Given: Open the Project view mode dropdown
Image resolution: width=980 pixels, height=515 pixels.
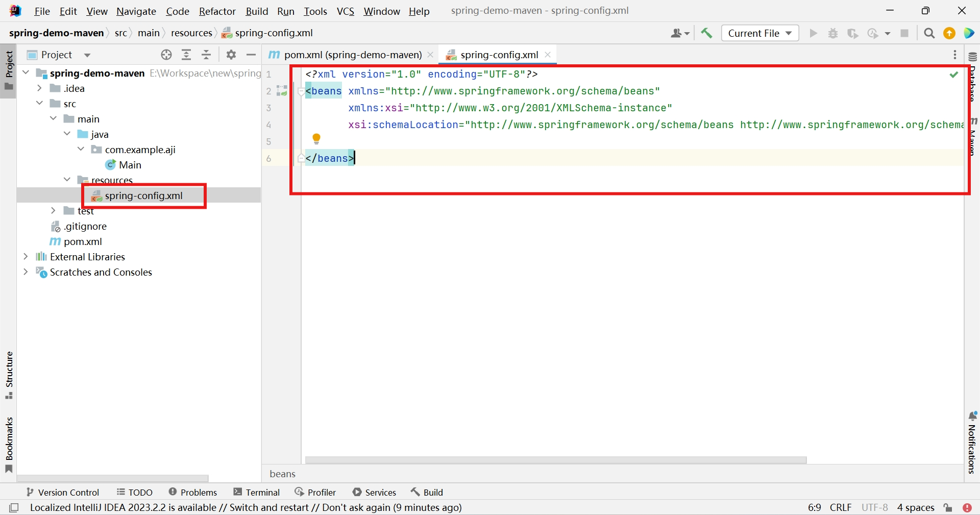Looking at the screenshot, I should [87, 55].
